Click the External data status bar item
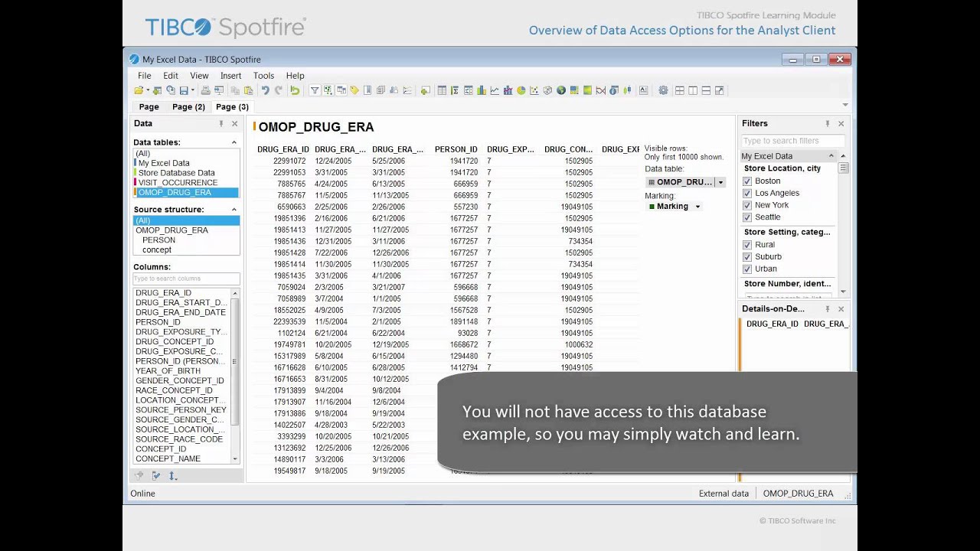980x551 pixels. point(724,494)
